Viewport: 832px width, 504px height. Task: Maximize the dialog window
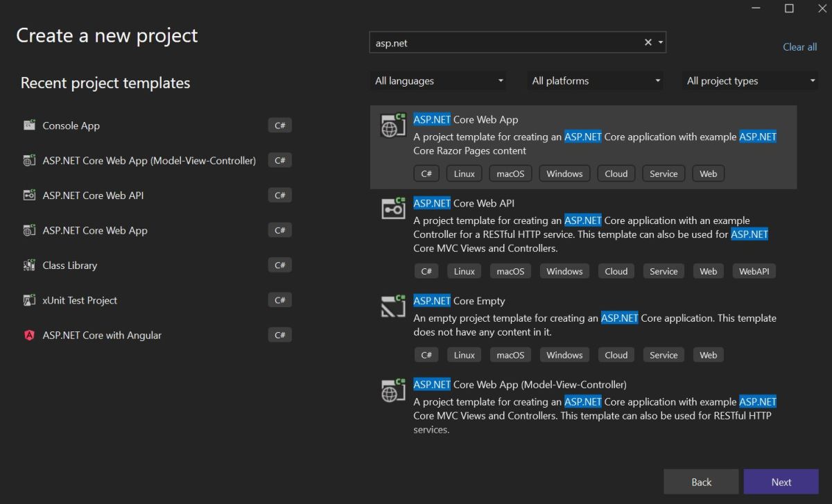(x=789, y=8)
